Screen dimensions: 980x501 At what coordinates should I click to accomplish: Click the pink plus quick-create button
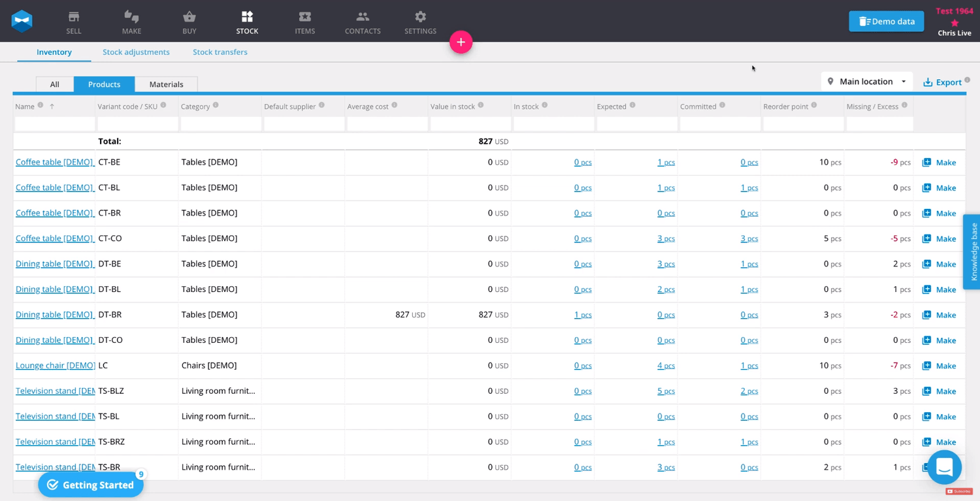(x=461, y=42)
